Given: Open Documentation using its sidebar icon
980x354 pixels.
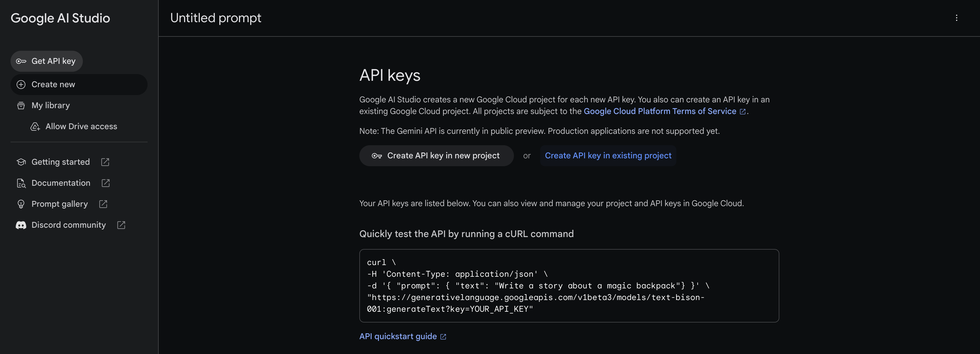Looking at the screenshot, I should pyautogui.click(x=21, y=183).
